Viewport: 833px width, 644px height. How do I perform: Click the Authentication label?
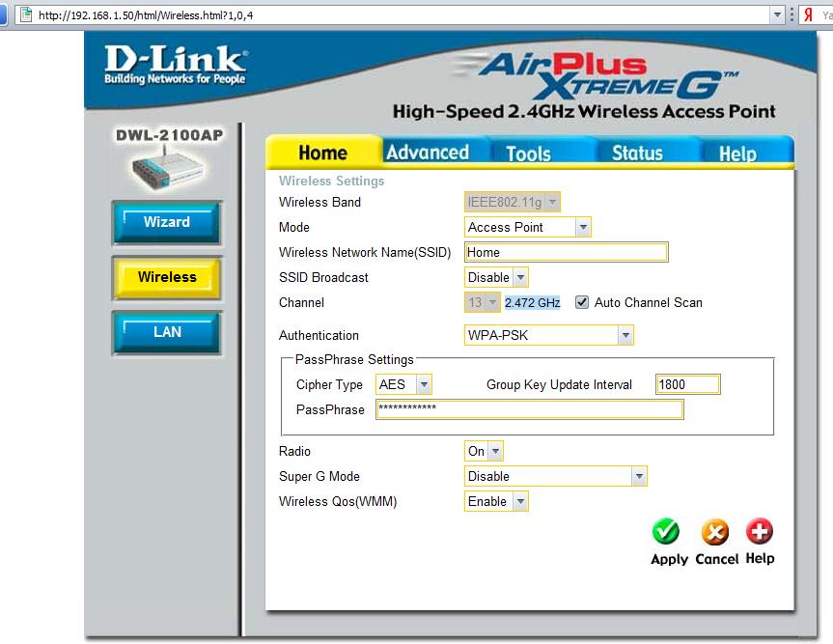tap(319, 335)
